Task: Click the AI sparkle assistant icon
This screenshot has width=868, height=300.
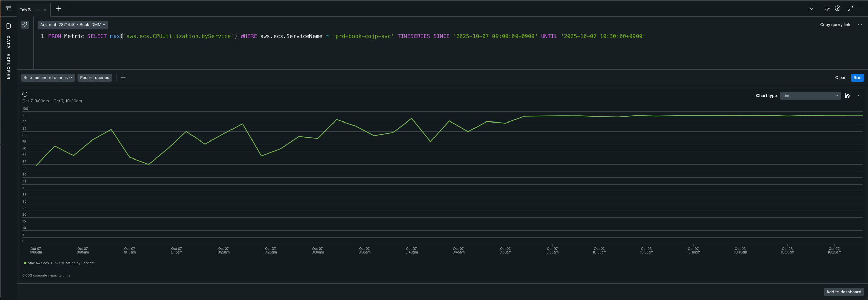Action: click(25, 25)
